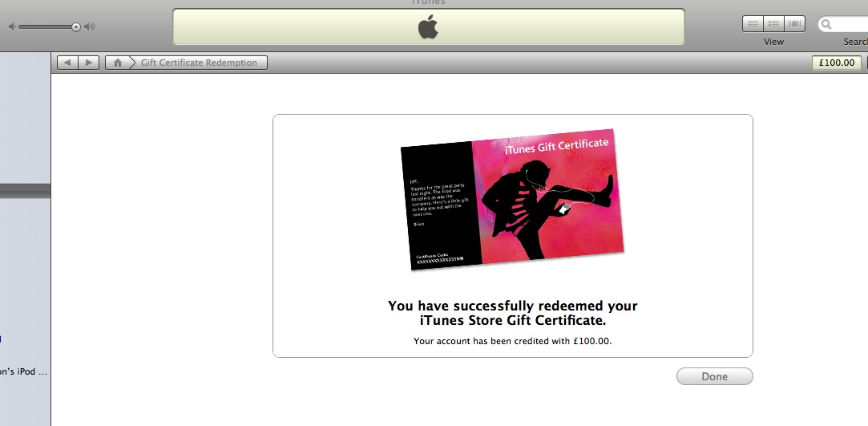Open the £100.00 account balance button

[x=837, y=63]
